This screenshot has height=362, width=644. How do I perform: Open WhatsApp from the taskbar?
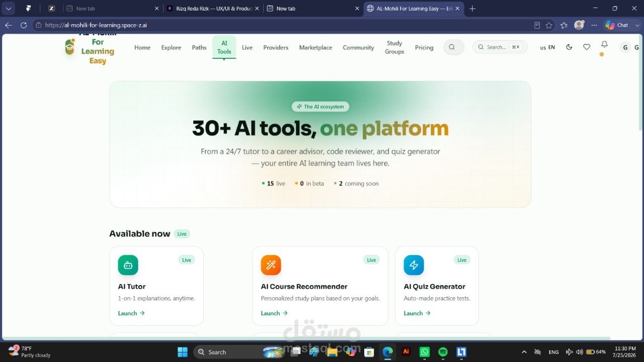coord(425,352)
